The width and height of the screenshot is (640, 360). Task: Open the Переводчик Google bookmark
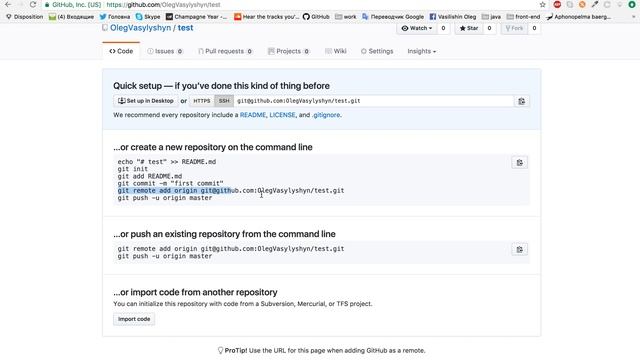(393, 17)
